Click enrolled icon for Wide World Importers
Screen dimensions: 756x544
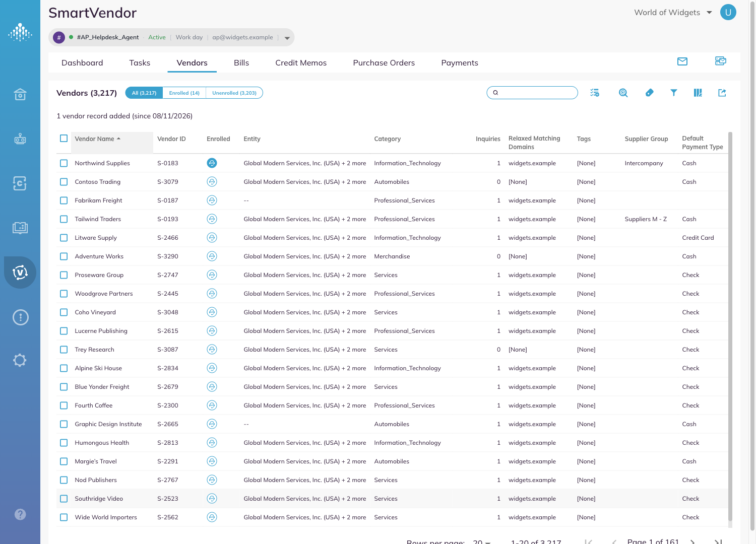(212, 517)
